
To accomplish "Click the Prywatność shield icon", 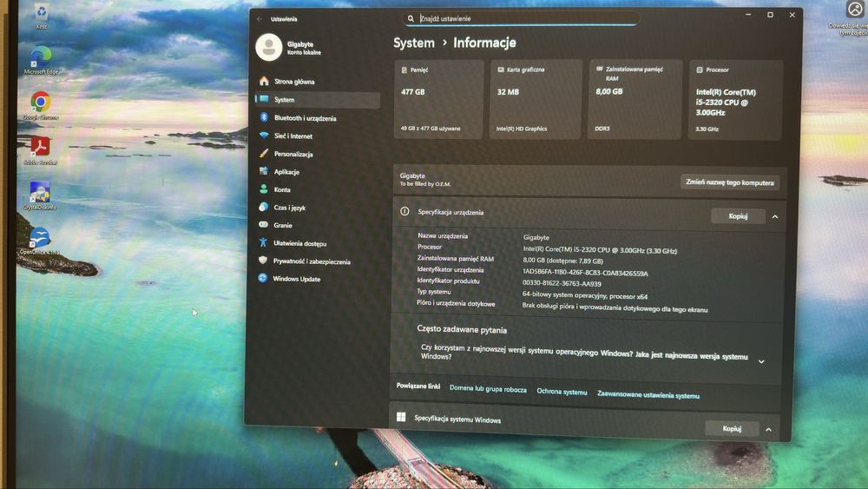I will coord(263,261).
